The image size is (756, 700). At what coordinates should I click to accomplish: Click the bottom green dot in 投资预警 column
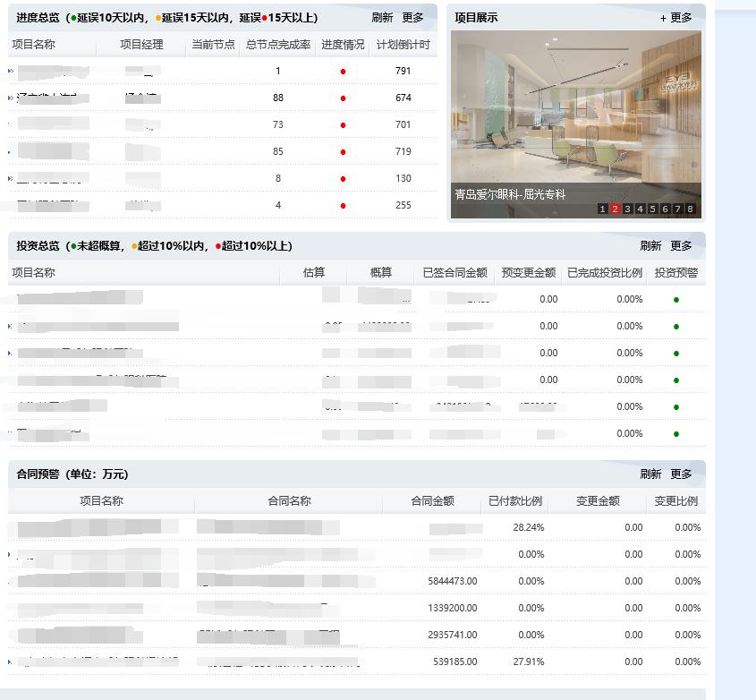[x=676, y=434]
